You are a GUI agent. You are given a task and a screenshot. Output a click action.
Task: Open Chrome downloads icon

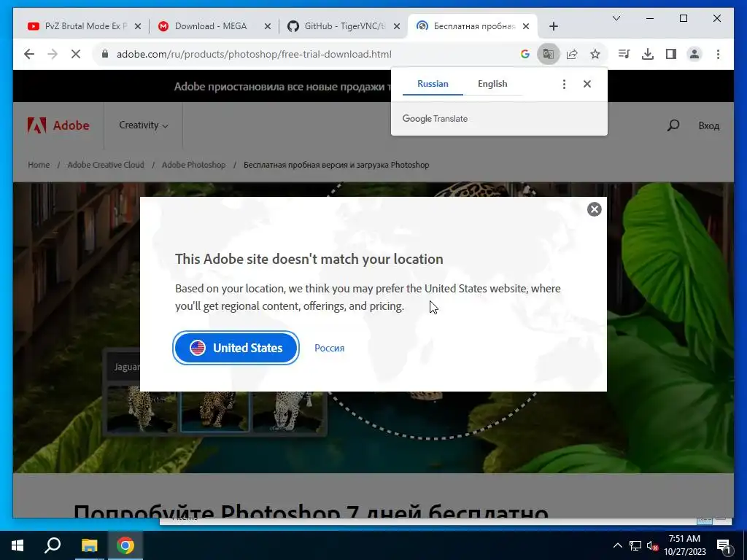(x=648, y=54)
